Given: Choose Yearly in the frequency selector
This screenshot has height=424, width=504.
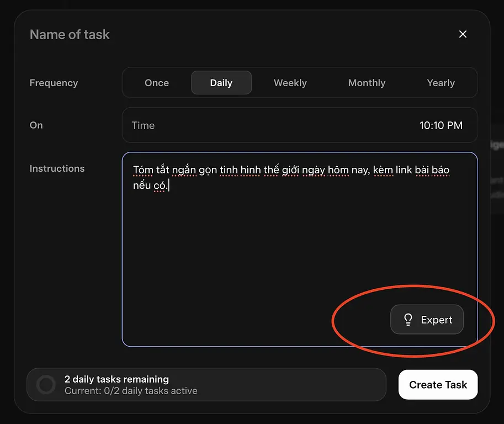Looking at the screenshot, I should pyautogui.click(x=441, y=82).
